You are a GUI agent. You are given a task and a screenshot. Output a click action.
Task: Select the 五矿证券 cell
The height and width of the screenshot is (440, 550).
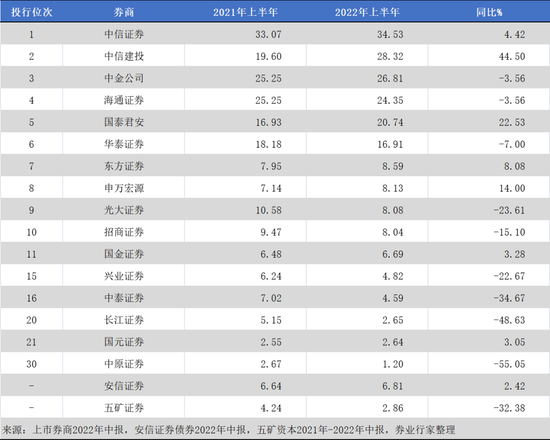pyautogui.click(x=124, y=408)
